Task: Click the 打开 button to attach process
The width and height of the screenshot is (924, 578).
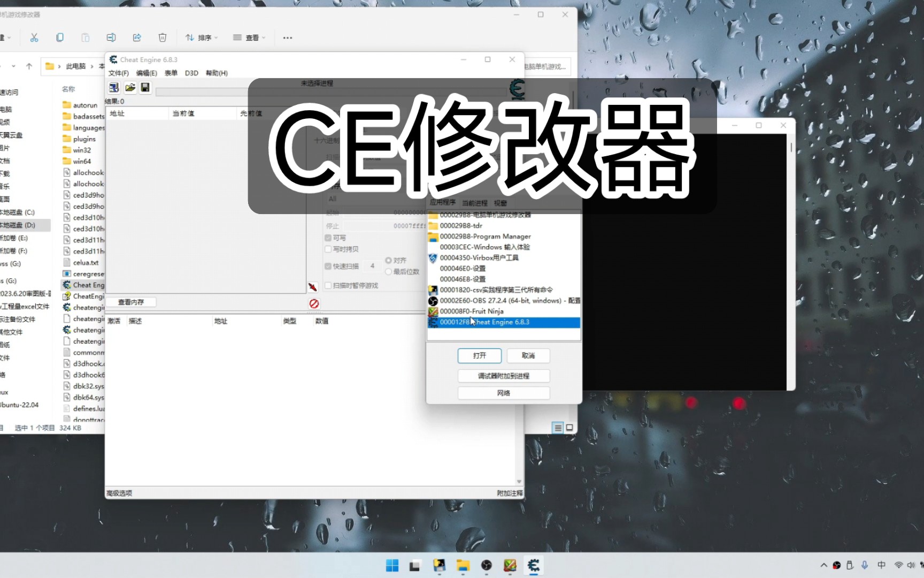Action: (479, 355)
